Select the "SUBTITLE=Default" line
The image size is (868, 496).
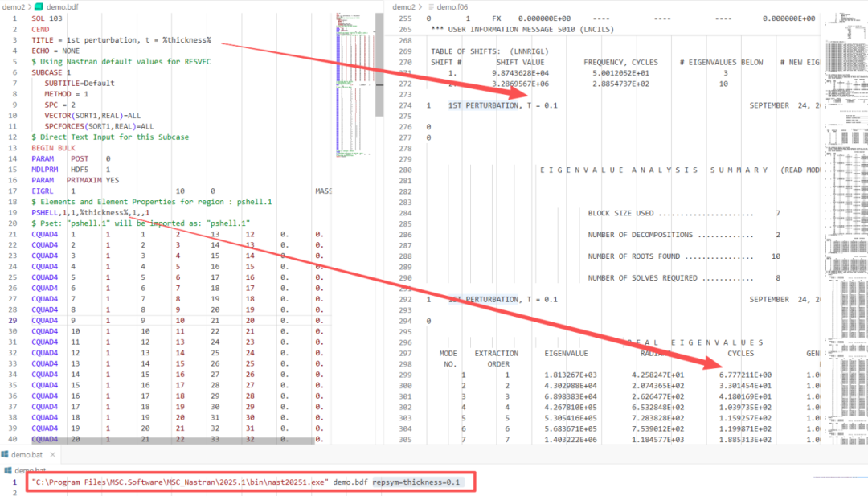click(x=80, y=83)
